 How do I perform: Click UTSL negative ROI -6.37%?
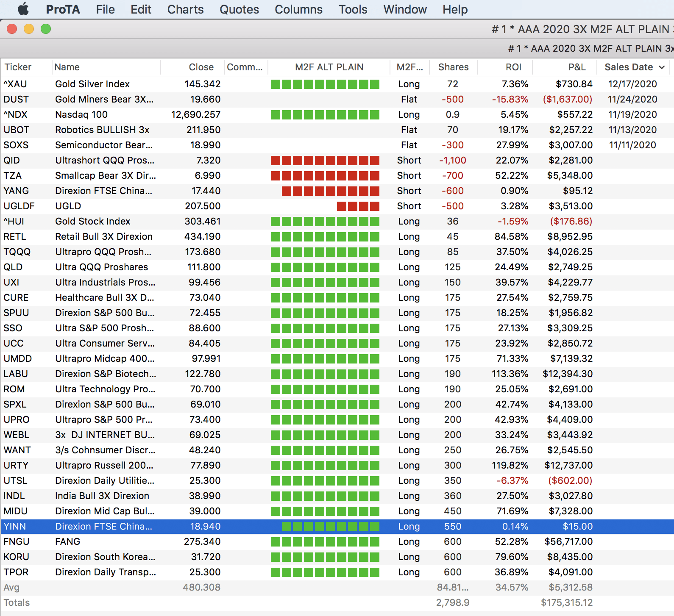(512, 480)
